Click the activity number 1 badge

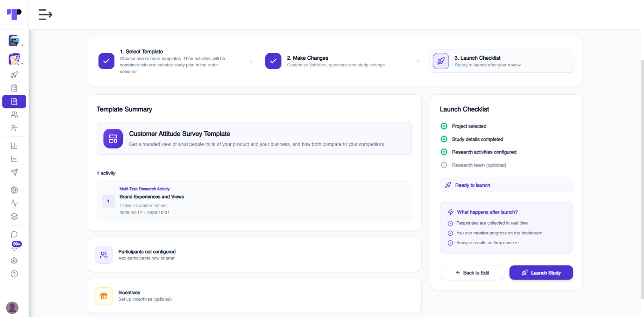(x=108, y=201)
